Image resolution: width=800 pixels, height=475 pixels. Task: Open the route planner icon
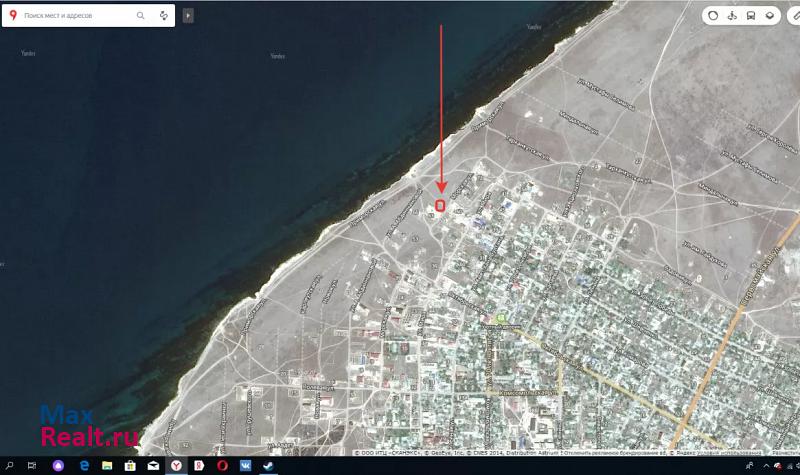point(163,16)
